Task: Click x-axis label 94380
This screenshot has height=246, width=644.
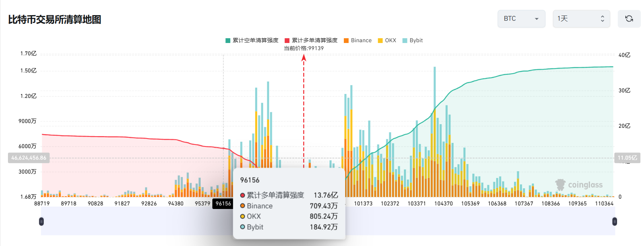Action: [176, 203]
